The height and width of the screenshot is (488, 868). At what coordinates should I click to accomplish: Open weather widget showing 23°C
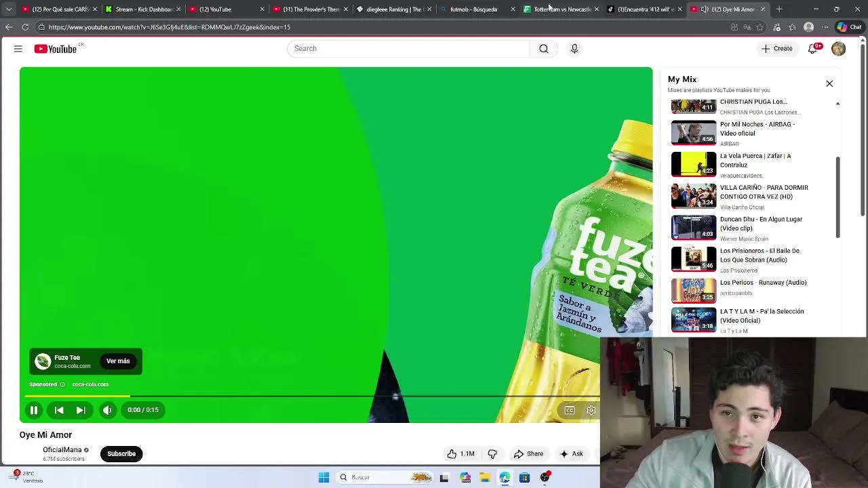27,477
